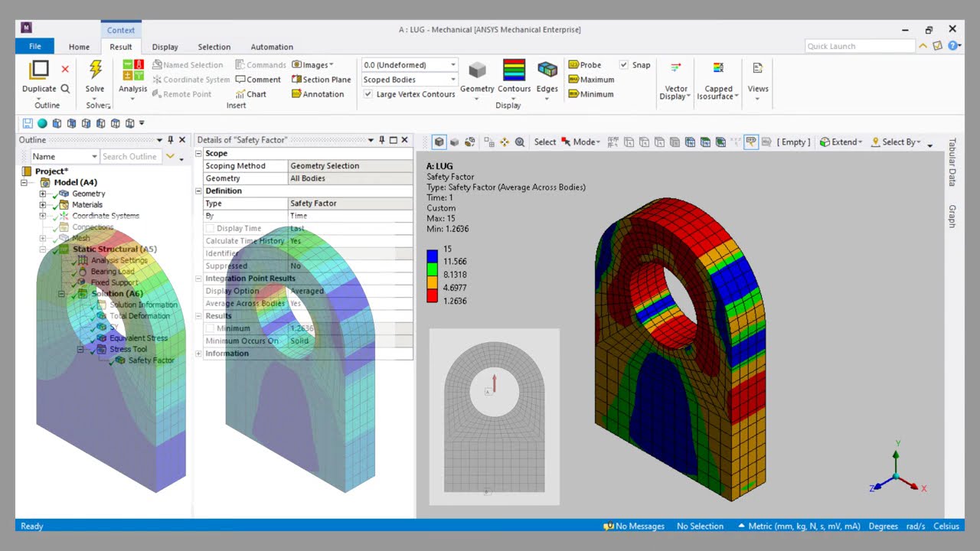Insert a Chart

point(250,94)
